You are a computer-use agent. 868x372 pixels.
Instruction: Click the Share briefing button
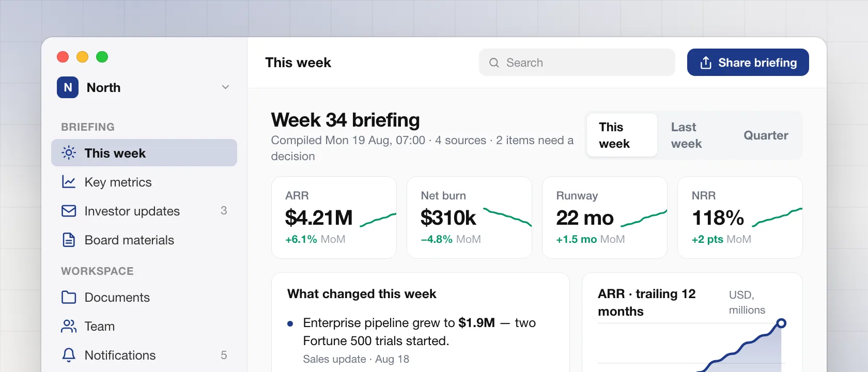748,63
